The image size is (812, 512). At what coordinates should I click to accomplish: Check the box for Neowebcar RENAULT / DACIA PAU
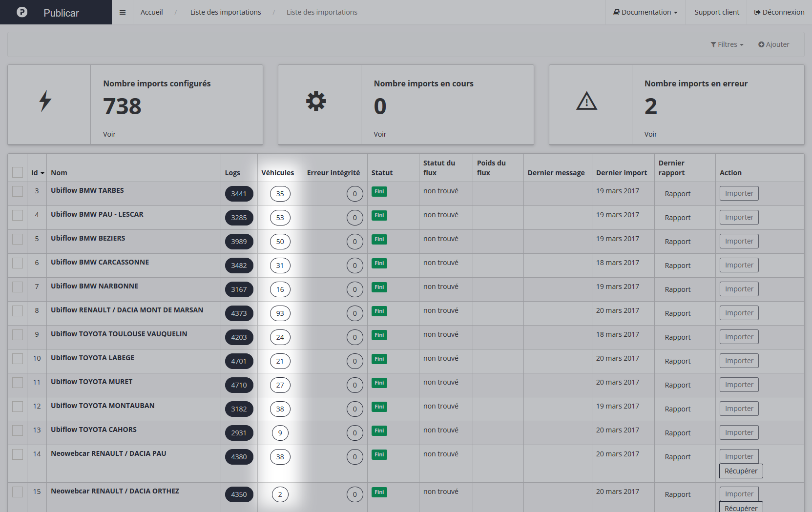[x=18, y=454]
